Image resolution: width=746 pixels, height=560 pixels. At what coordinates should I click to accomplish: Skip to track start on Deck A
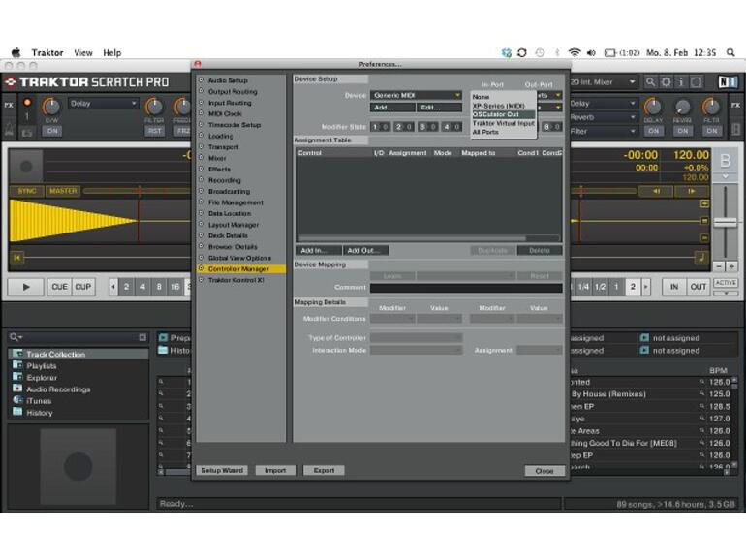tap(17, 258)
